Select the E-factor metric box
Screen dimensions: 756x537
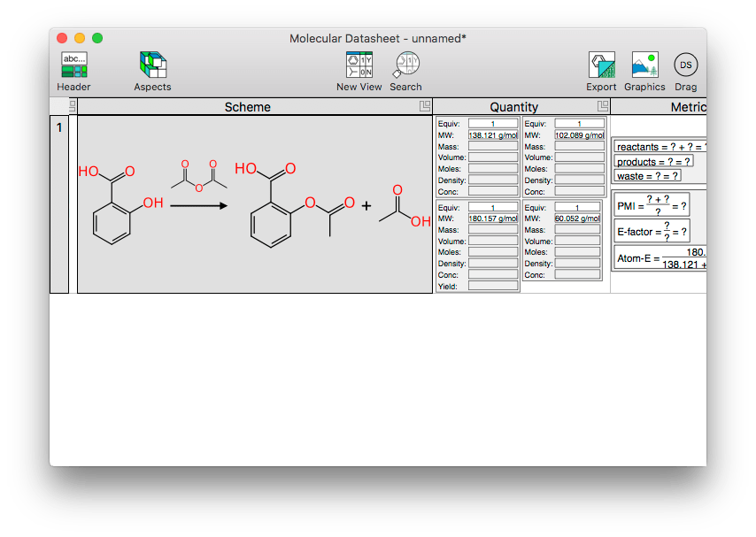coord(652,232)
